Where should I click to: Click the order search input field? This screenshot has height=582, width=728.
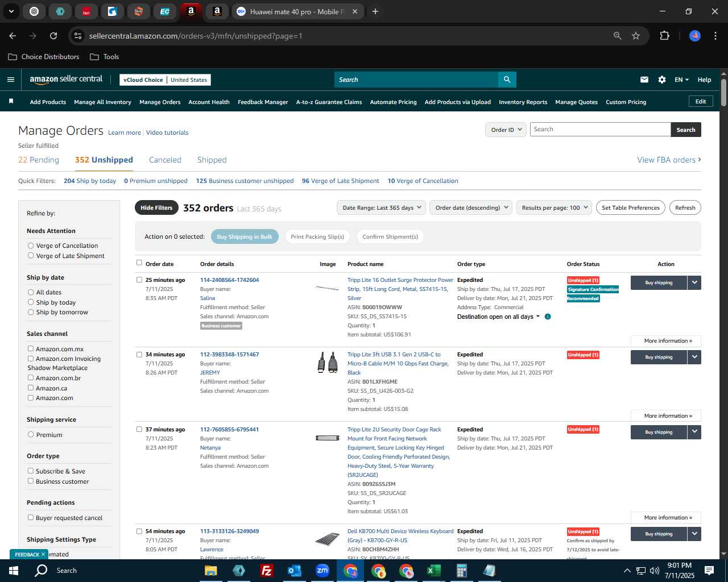pyautogui.click(x=600, y=130)
